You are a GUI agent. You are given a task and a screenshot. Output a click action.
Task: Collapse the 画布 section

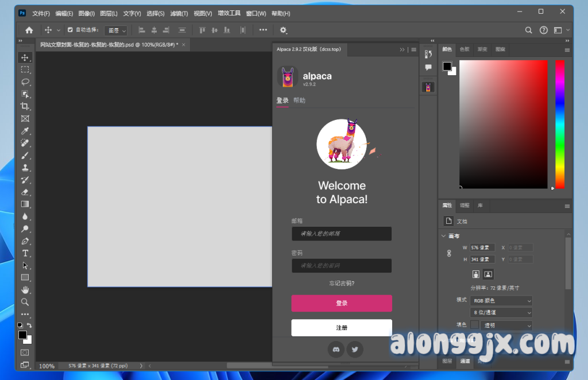tap(443, 236)
